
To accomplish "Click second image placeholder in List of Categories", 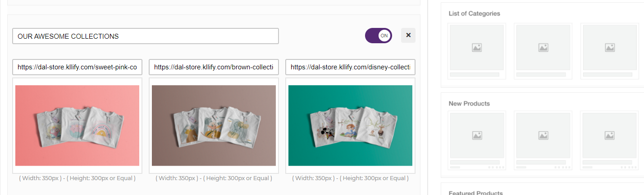I will click(x=543, y=47).
